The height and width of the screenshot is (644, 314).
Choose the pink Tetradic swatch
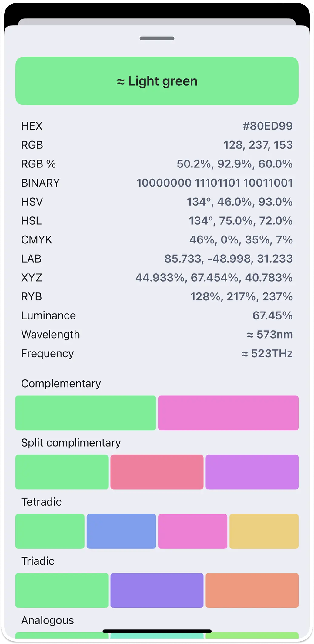(192, 531)
